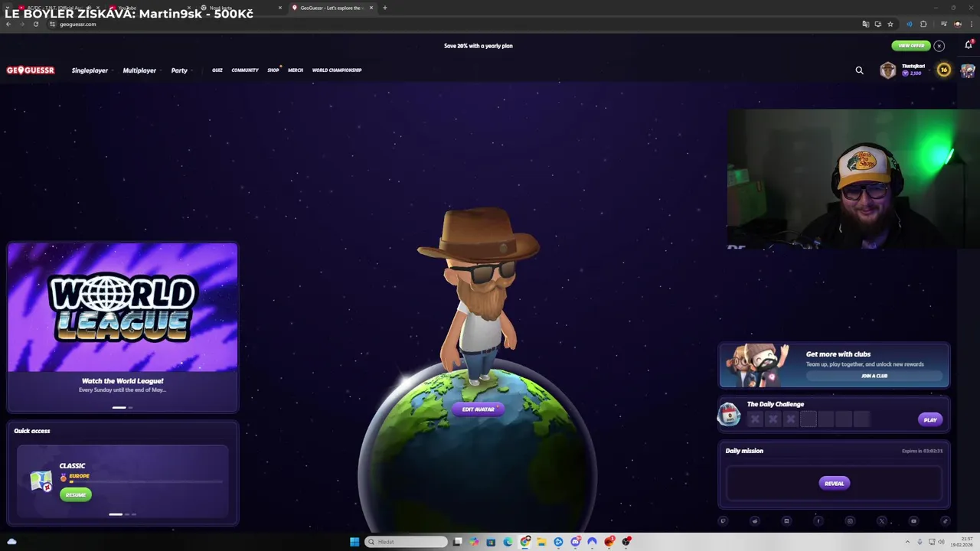Select the first World League carousel dot
Screen dimensions: 980x551
[119, 408]
